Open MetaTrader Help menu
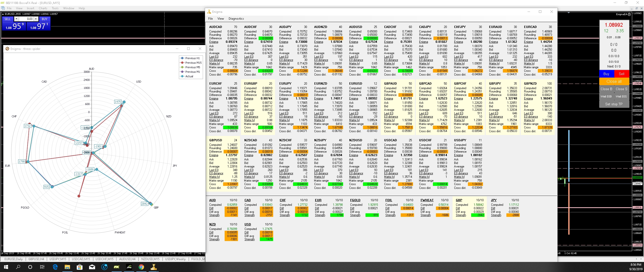This screenshot has height=272, width=644. (82, 8)
